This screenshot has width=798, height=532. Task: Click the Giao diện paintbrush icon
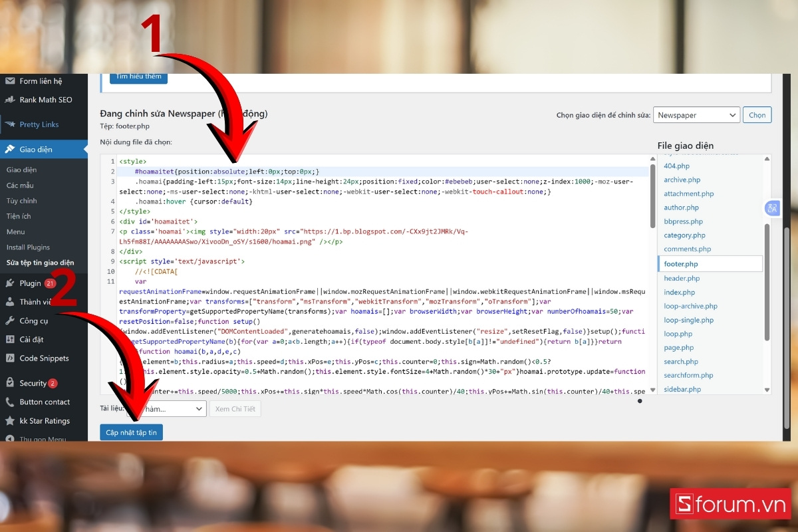(11, 148)
